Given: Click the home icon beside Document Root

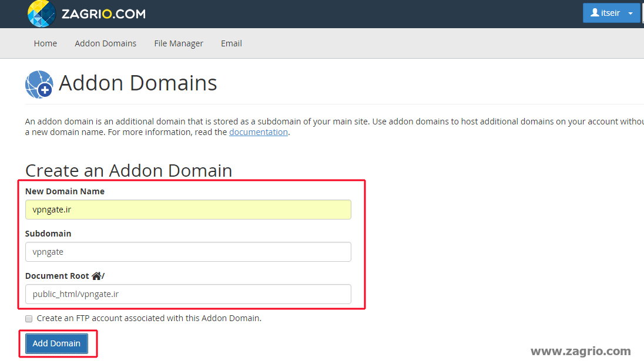Looking at the screenshot, I should [96, 276].
